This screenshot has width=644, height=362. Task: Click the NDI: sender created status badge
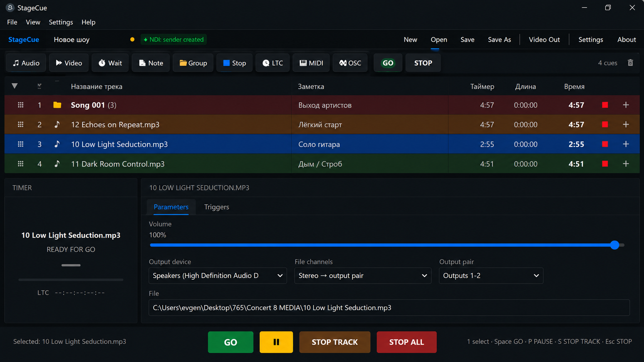click(x=174, y=40)
